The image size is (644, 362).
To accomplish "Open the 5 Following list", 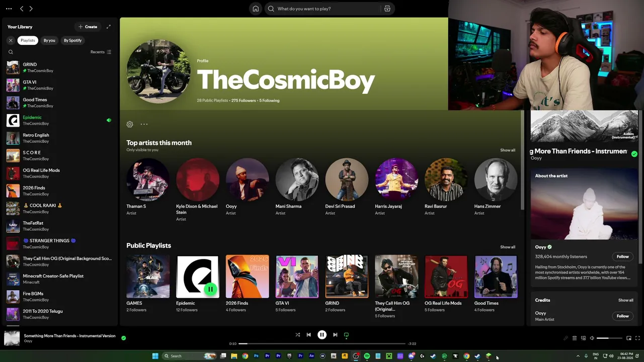I will [269, 101].
